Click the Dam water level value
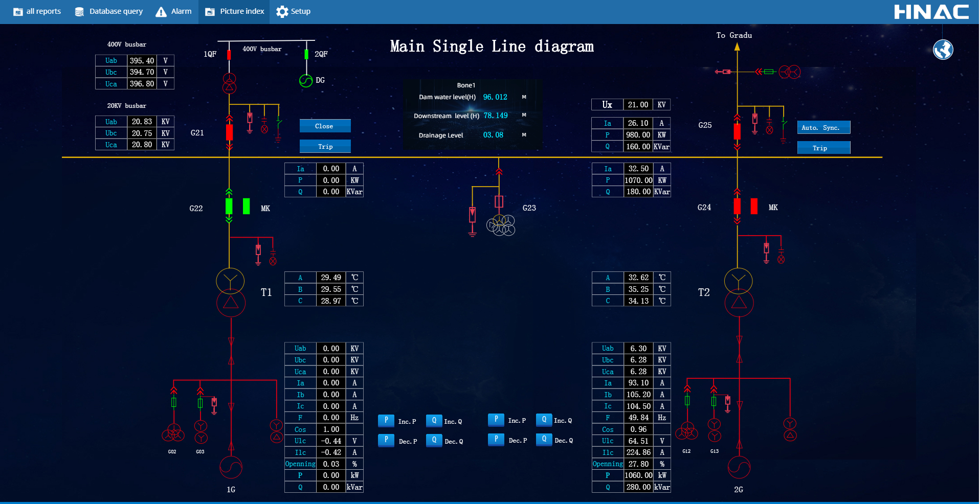This screenshot has width=980, height=504. coord(495,97)
